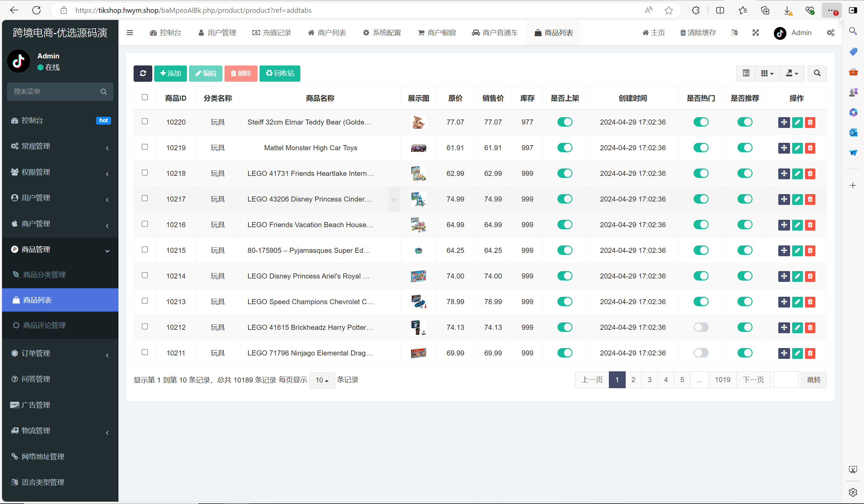Toggle the table list view icon
Image resolution: width=864 pixels, height=504 pixels.
click(x=746, y=73)
